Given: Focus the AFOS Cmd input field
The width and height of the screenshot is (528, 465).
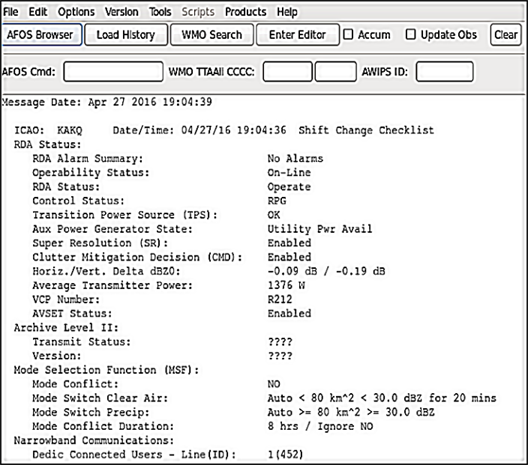Looking at the screenshot, I should pyautogui.click(x=113, y=71).
